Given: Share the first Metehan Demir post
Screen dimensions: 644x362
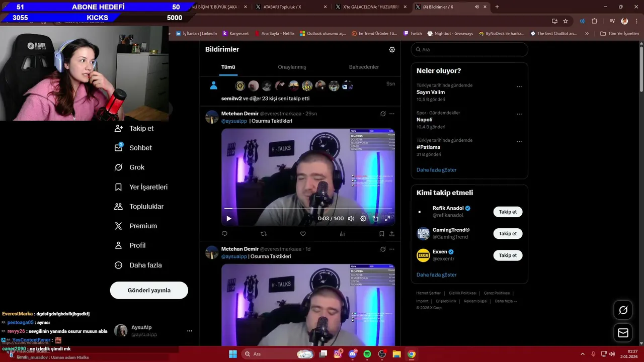Looking at the screenshot, I should click(x=392, y=234).
